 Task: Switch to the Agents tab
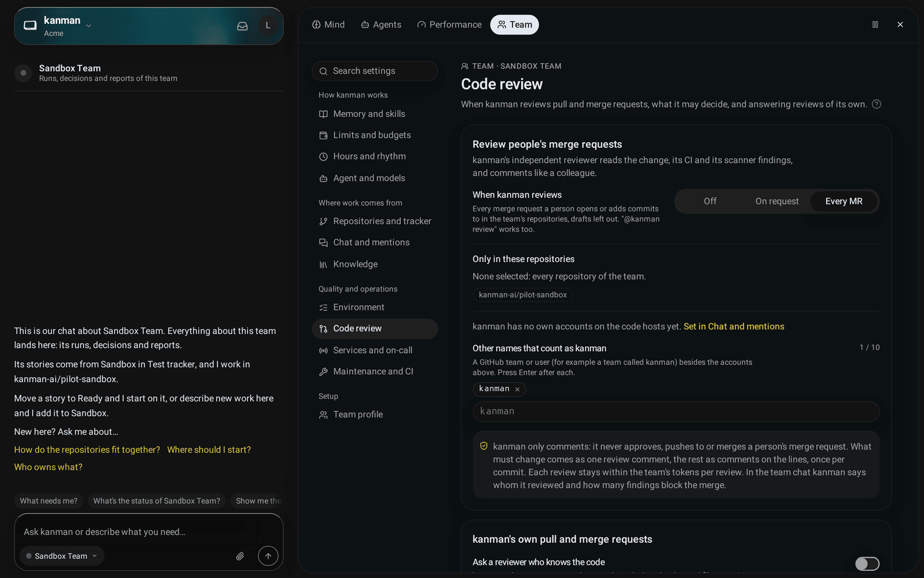pos(381,24)
